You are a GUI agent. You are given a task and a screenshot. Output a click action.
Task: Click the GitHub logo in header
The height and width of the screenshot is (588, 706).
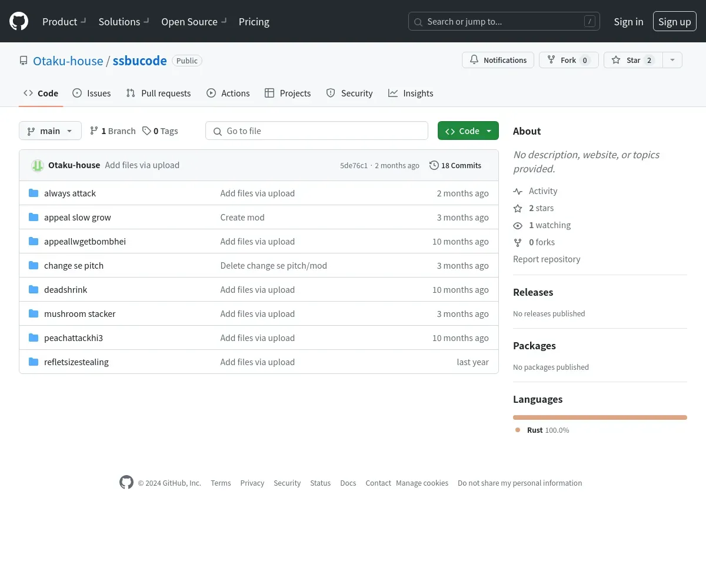pyautogui.click(x=19, y=22)
